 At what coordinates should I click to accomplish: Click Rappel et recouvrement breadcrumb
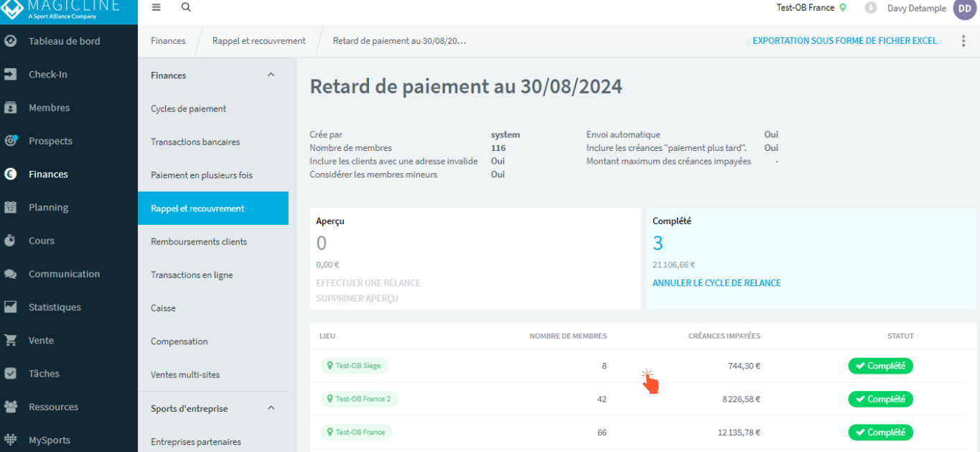pos(259,41)
